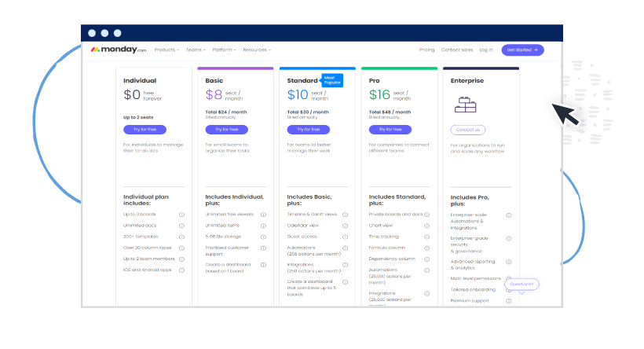Click 'Total $30 / month' text
Image resolution: width=644 pixels, height=349 pixels.
(308, 112)
